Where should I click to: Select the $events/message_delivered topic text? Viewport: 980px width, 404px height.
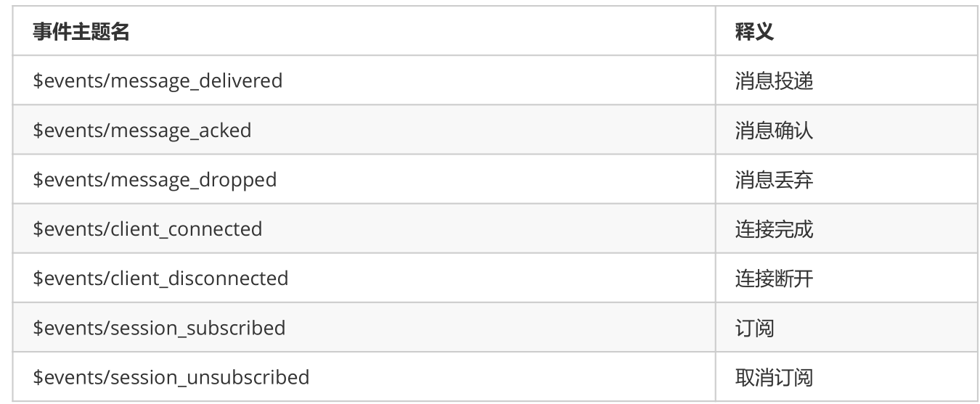tap(158, 81)
